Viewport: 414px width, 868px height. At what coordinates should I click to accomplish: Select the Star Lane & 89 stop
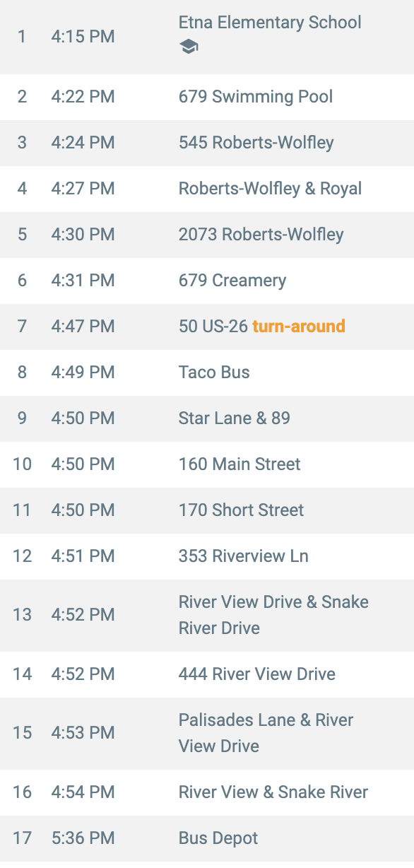207,418
